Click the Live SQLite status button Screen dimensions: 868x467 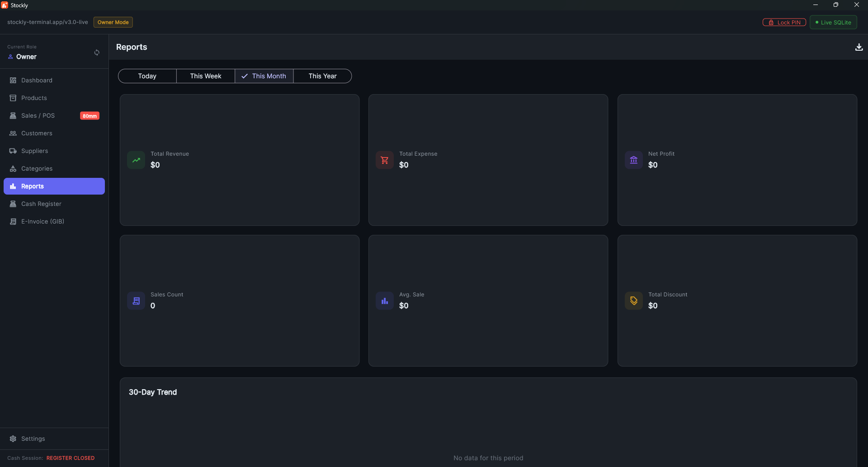tap(833, 22)
